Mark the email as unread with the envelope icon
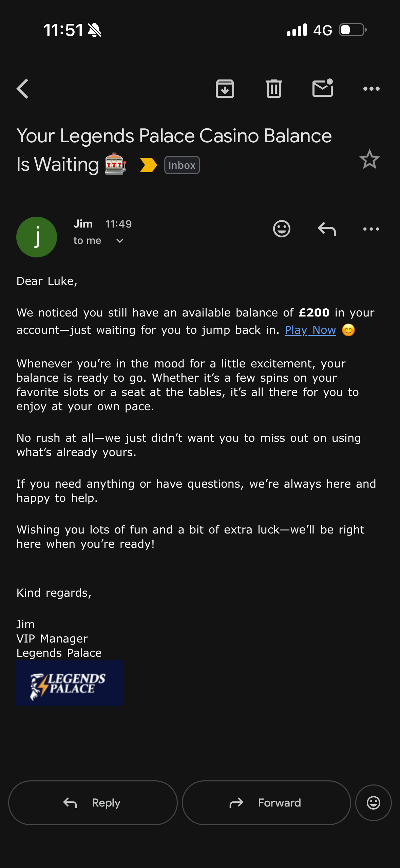Image resolution: width=400 pixels, height=868 pixels. (323, 88)
